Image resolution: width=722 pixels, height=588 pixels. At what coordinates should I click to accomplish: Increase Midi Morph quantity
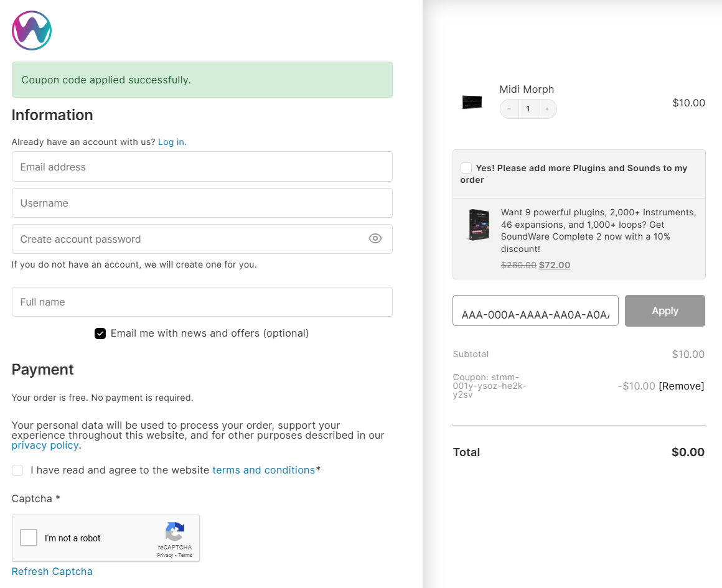coord(547,109)
